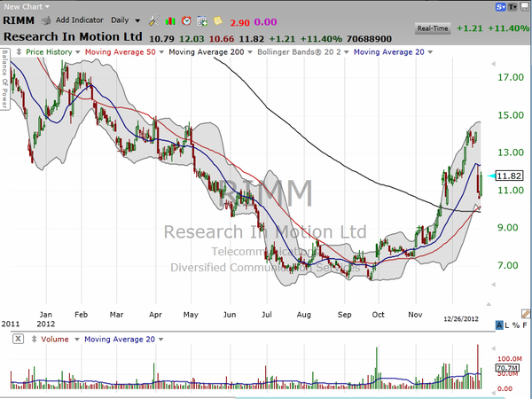Open the Bollinger Bands 20 2 dropdown arrow

pyautogui.click(x=347, y=52)
